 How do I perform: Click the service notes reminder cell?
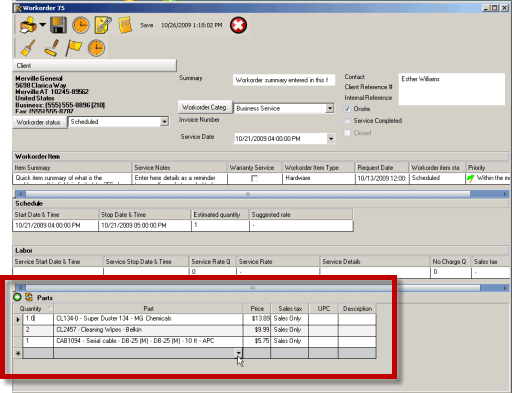coord(180,178)
